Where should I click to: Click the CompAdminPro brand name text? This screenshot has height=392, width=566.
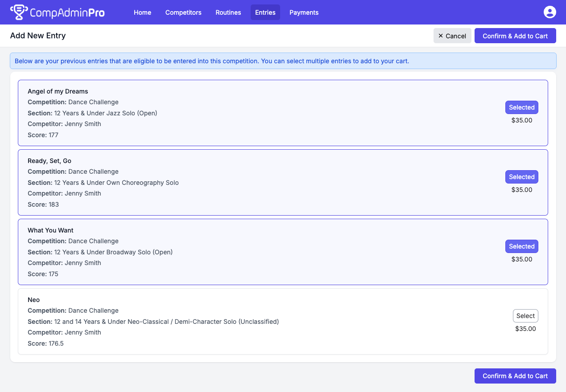point(67,12)
